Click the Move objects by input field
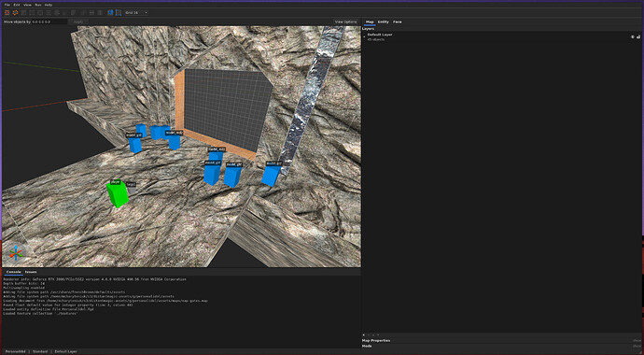 click(x=49, y=21)
